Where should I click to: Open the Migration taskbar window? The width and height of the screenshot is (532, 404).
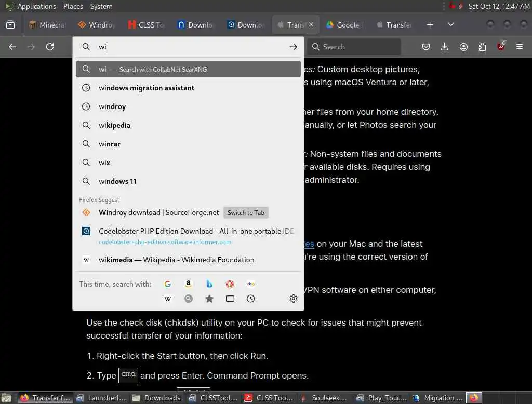(x=437, y=398)
